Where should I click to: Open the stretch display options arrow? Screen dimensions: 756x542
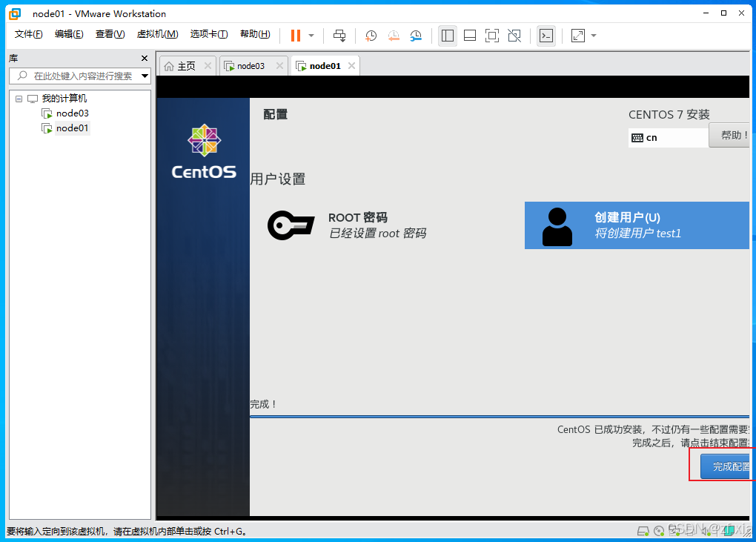(594, 35)
